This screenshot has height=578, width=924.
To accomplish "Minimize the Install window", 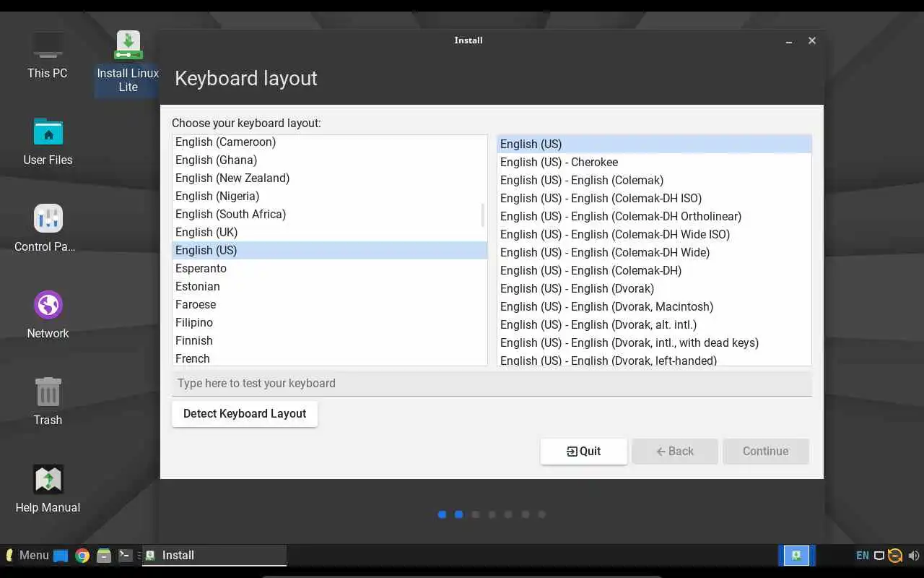I will 790,41.
